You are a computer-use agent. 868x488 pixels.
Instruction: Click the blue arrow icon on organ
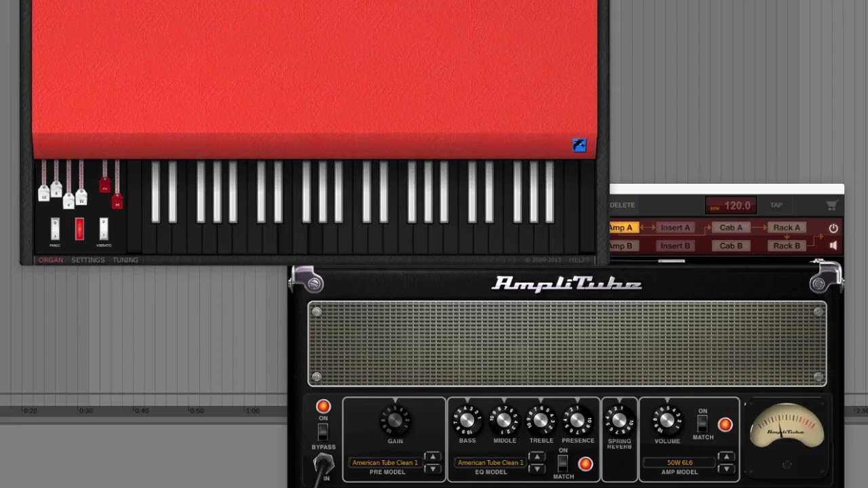tap(579, 145)
